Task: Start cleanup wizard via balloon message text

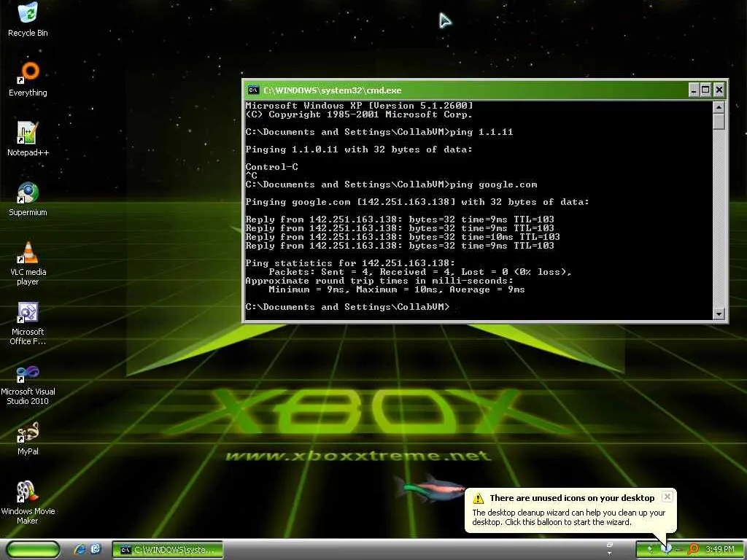Action: (568, 517)
